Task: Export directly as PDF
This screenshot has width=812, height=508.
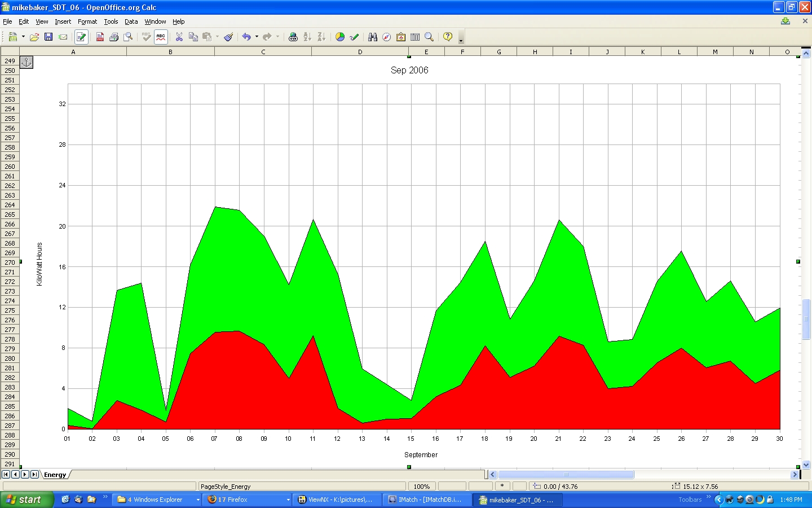Action: click(x=100, y=37)
